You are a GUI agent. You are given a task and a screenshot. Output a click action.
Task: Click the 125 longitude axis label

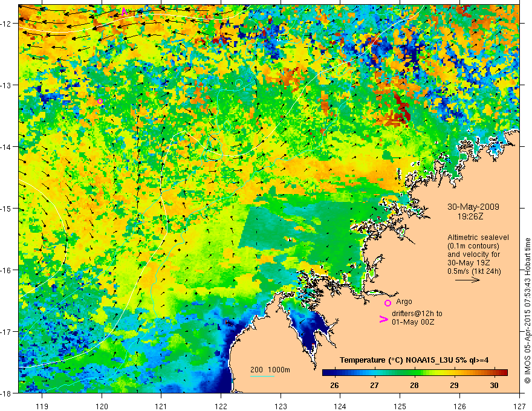pyautogui.click(x=400, y=406)
